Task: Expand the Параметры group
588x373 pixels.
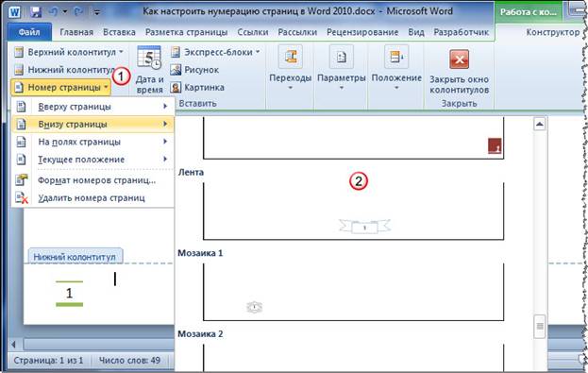Action: tap(342, 68)
